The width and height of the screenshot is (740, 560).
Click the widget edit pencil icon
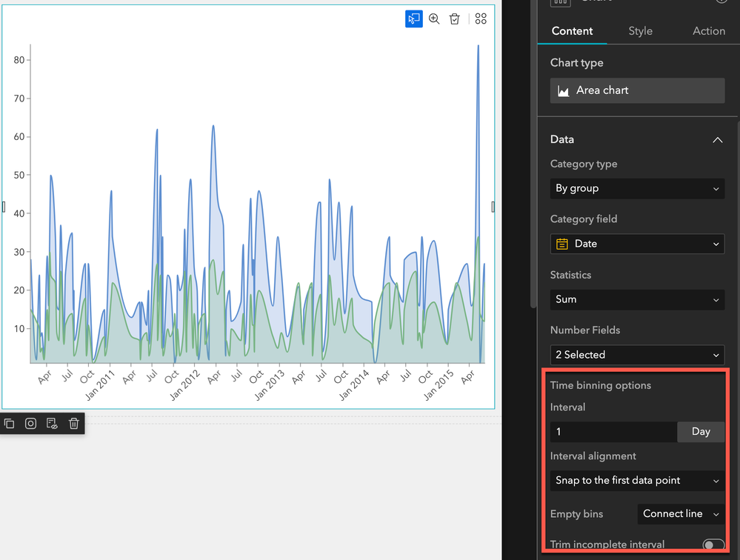(x=52, y=424)
